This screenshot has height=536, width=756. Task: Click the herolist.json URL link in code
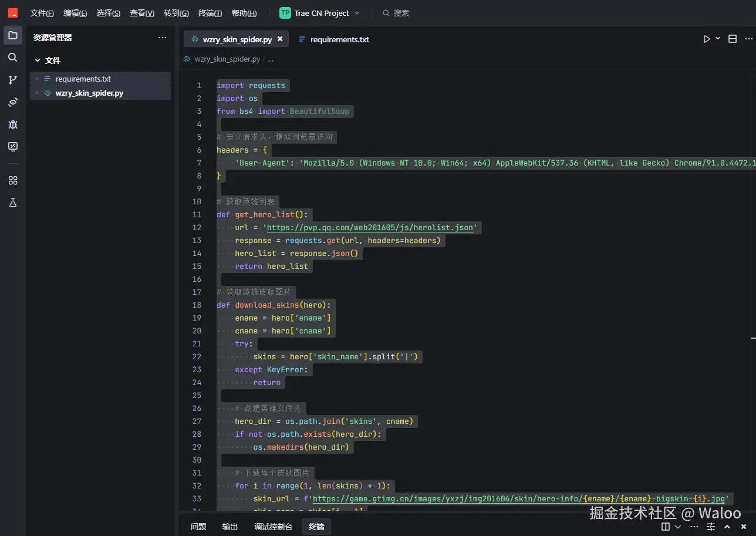coord(370,227)
